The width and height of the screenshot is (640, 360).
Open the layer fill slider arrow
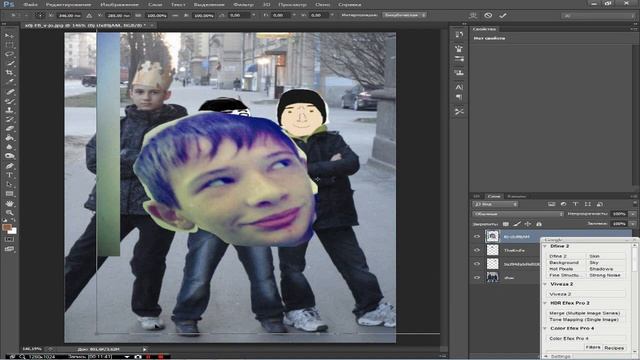(633, 224)
